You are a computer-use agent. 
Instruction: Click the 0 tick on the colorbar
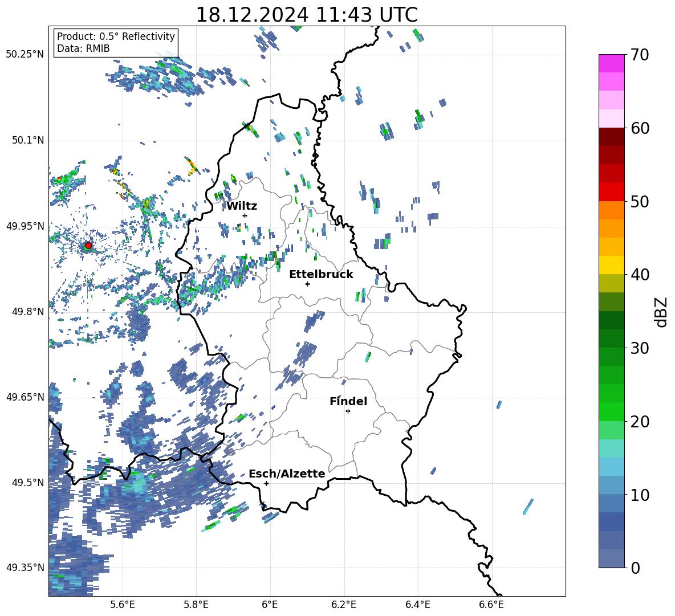635,568
